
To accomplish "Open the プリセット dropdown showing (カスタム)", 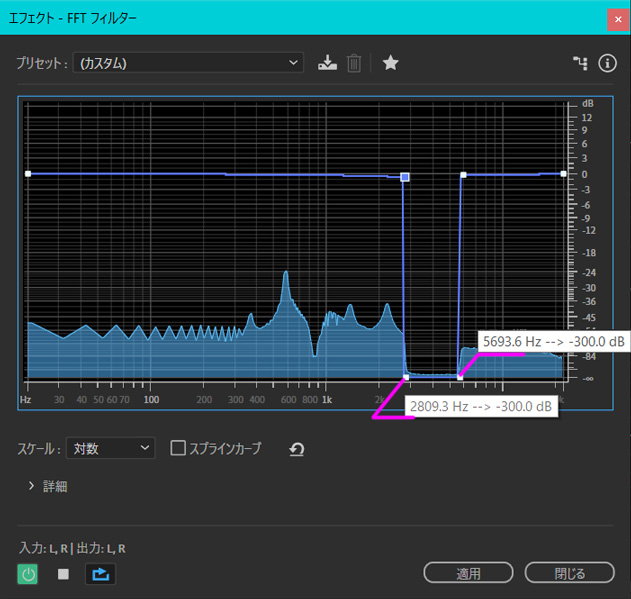I will pos(187,63).
